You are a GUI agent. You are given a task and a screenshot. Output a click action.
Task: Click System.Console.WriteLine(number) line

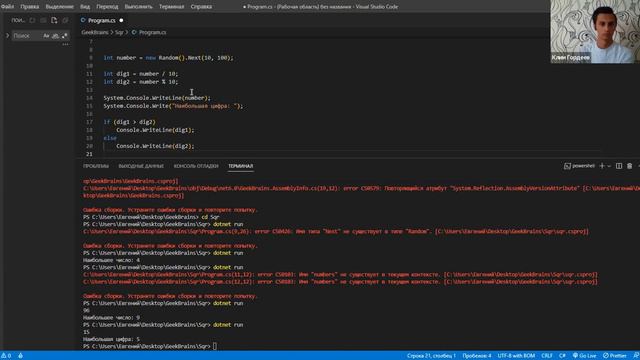coord(157,98)
